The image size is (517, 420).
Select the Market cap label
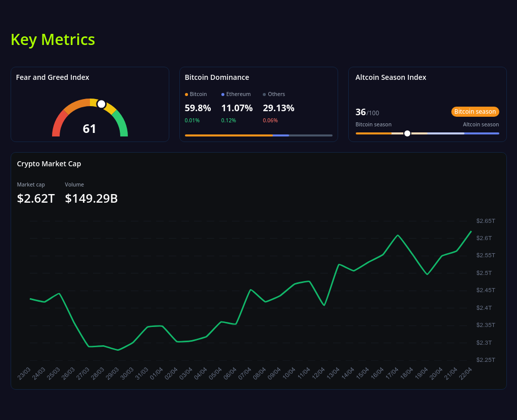click(x=31, y=184)
